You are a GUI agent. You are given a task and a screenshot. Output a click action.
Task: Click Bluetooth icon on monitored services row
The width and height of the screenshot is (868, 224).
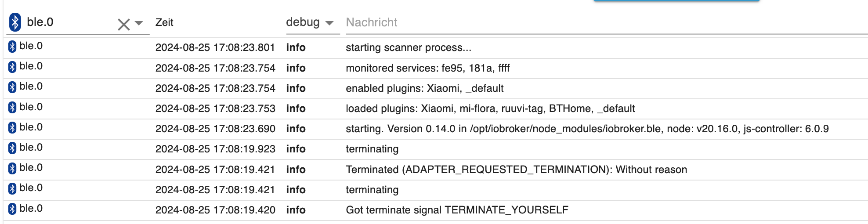(12, 67)
